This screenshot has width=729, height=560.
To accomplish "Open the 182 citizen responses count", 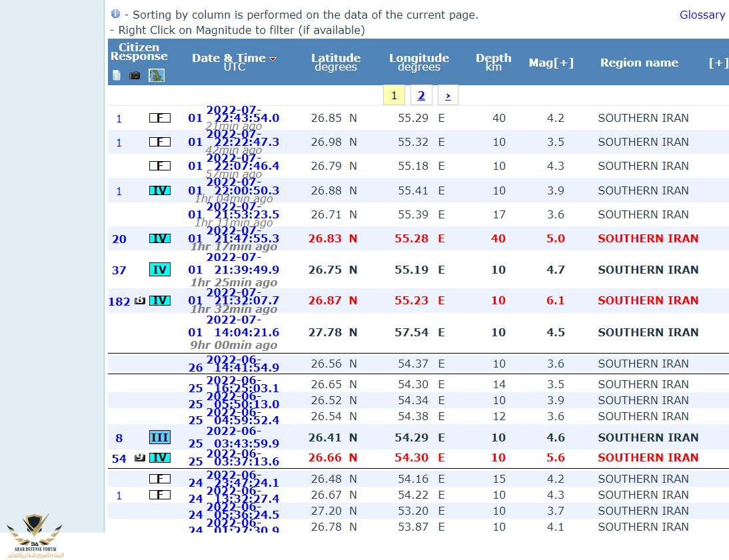I will 119,302.
